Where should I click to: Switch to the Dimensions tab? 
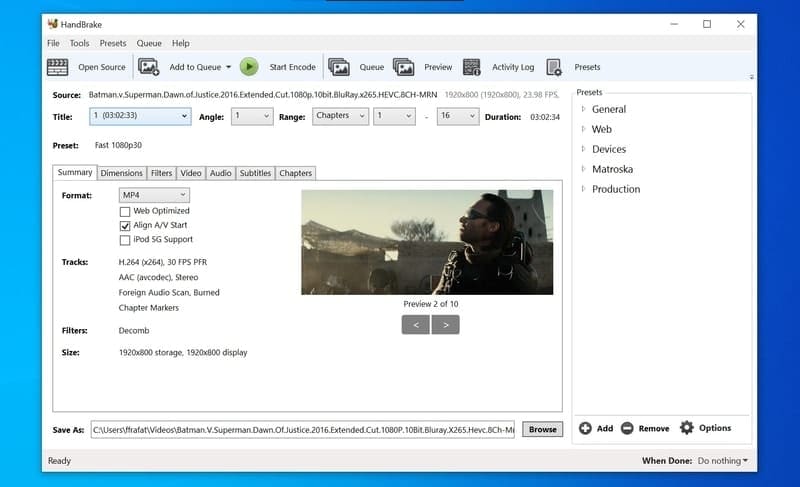click(121, 173)
